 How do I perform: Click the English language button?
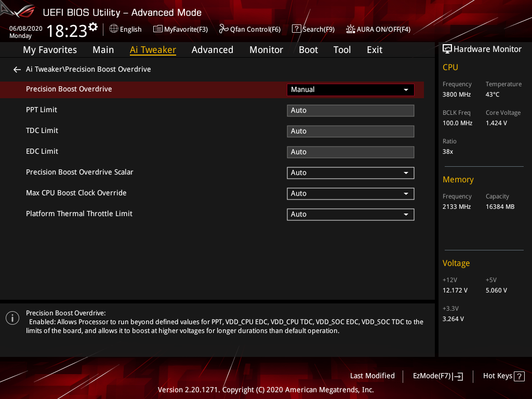click(x=126, y=29)
